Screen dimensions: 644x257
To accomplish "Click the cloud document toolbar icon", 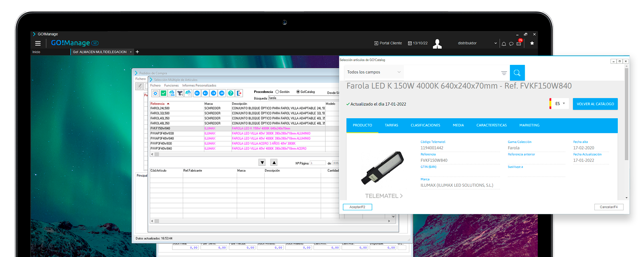I will coord(188,93).
